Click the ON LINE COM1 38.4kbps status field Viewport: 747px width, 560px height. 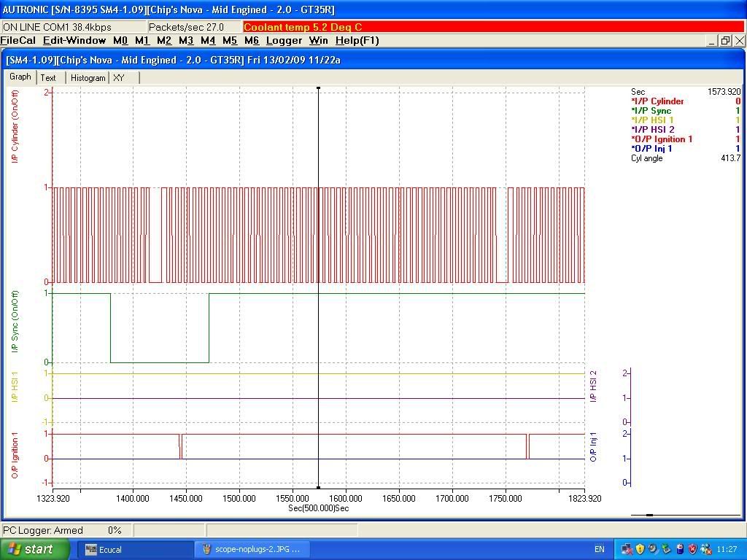[x=74, y=27]
